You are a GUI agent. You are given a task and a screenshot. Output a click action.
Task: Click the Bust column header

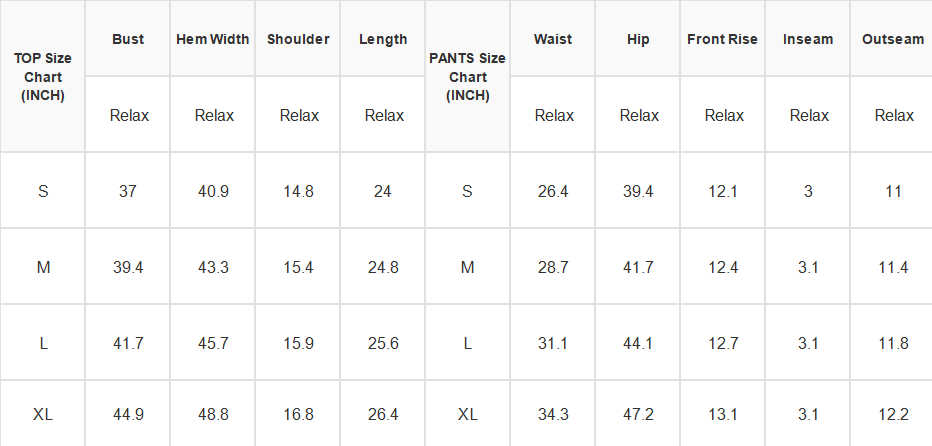click(128, 39)
